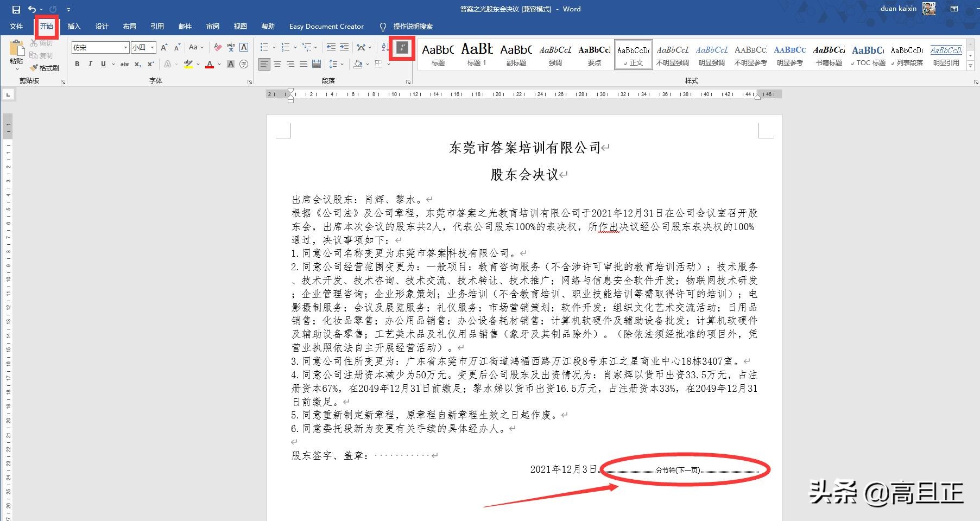The width and height of the screenshot is (980, 521).
Task: Open the 审阅 ribbon tab
Action: 212,26
